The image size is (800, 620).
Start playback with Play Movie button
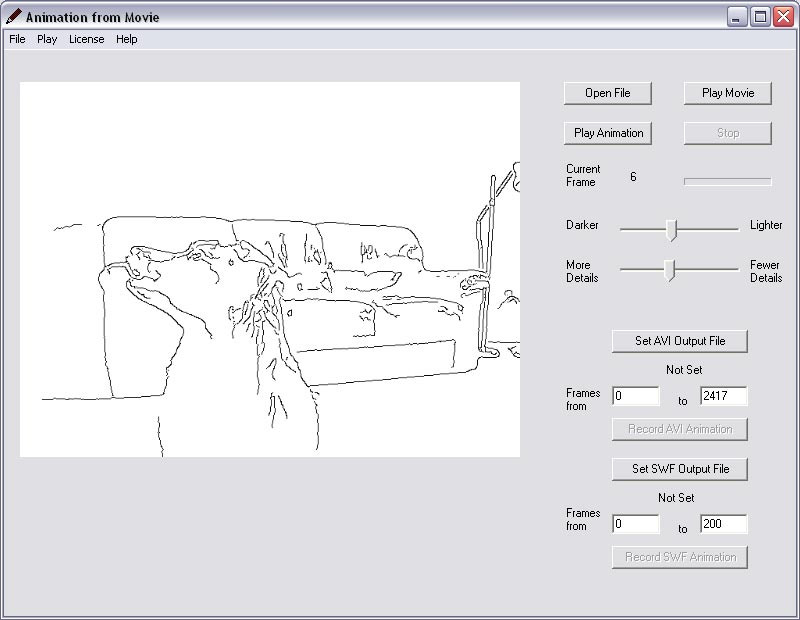click(728, 93)
